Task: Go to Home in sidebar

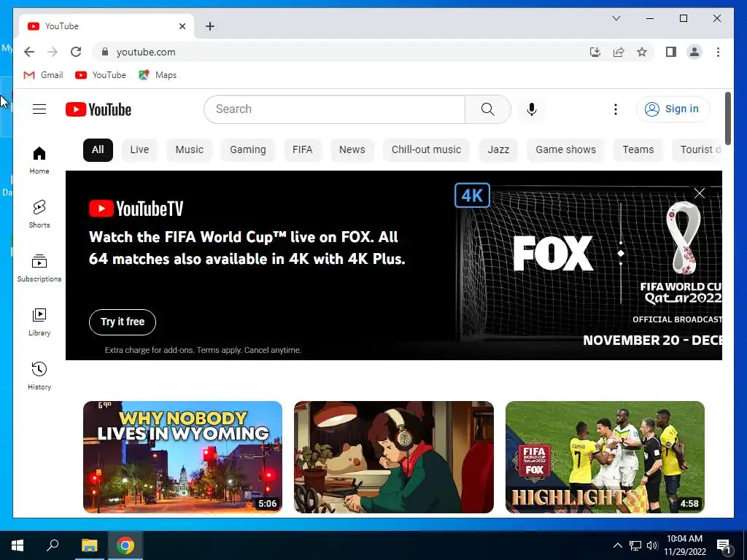Action: click(39, 160)
